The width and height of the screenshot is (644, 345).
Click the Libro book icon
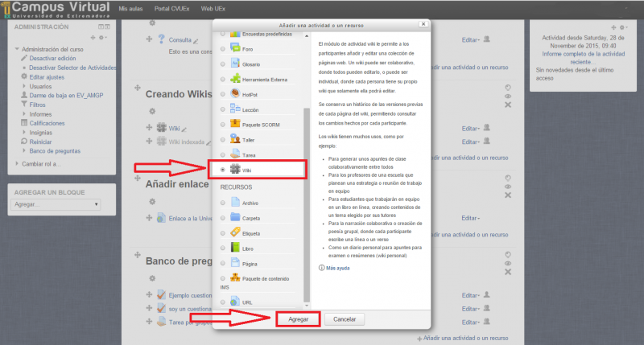235,247
